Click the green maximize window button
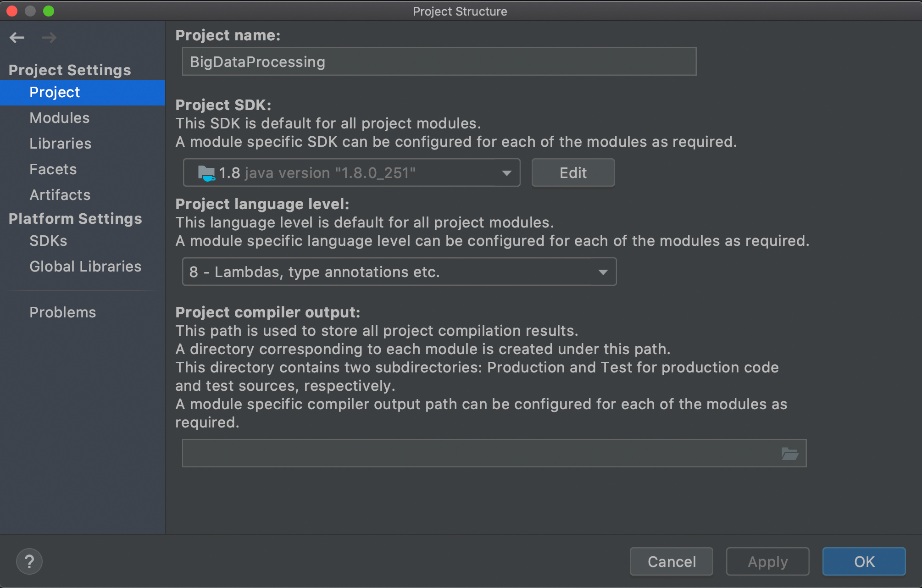 pos(49,11)
